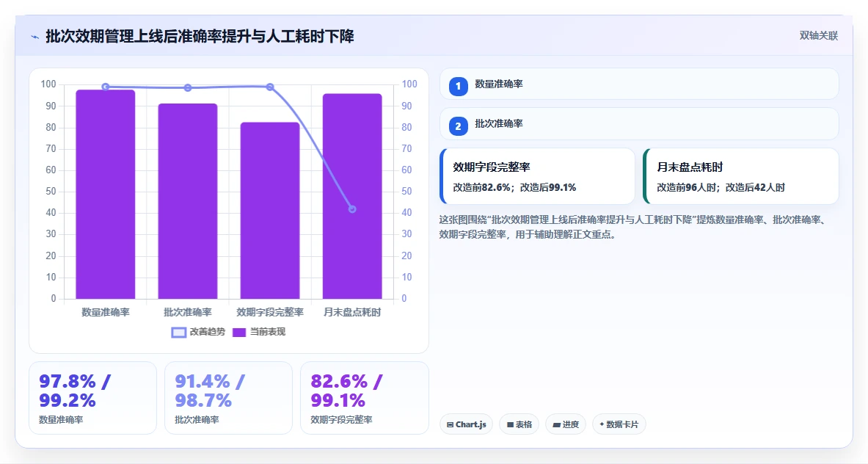Open the 月末盘点耗时 info card

click(x=740, y=176)
